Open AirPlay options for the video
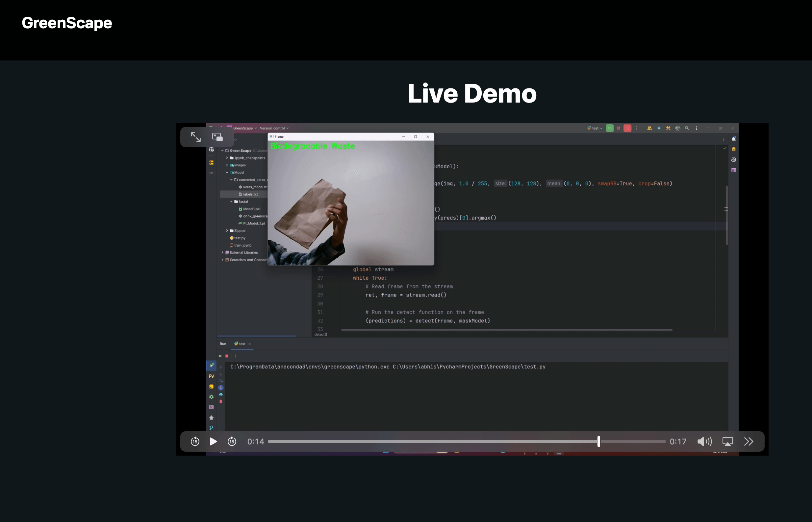812x522 pixels. (727, 441)
